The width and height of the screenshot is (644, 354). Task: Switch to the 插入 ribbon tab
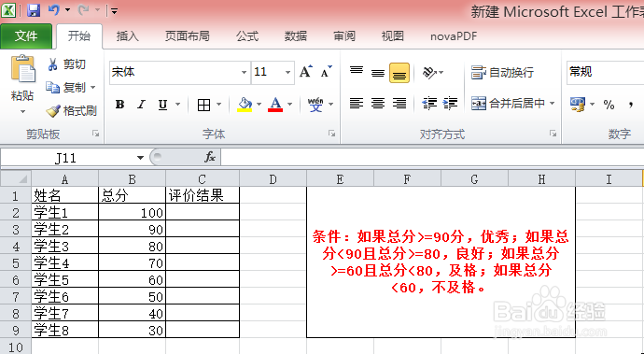point(127,36)
